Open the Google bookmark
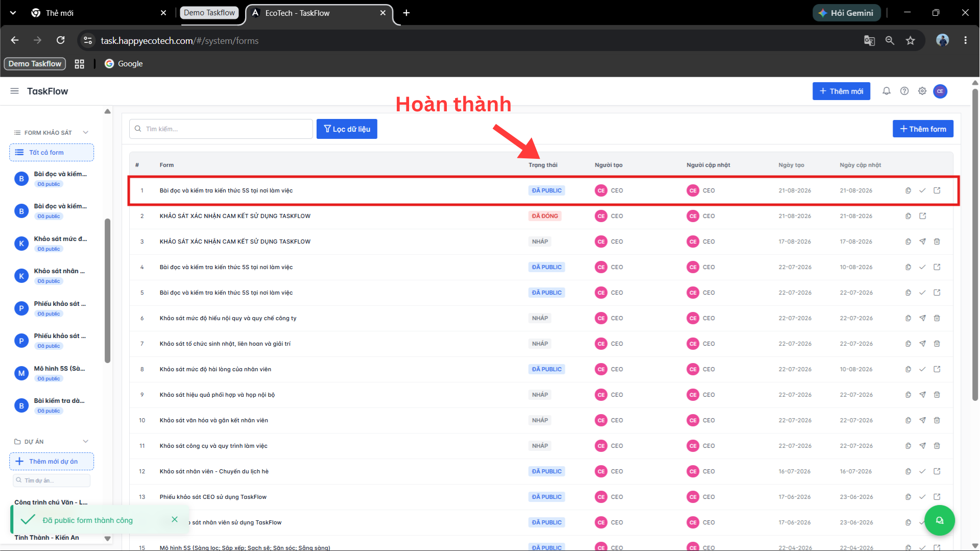Screen dimensions: 980x551 tap(124, 64)
